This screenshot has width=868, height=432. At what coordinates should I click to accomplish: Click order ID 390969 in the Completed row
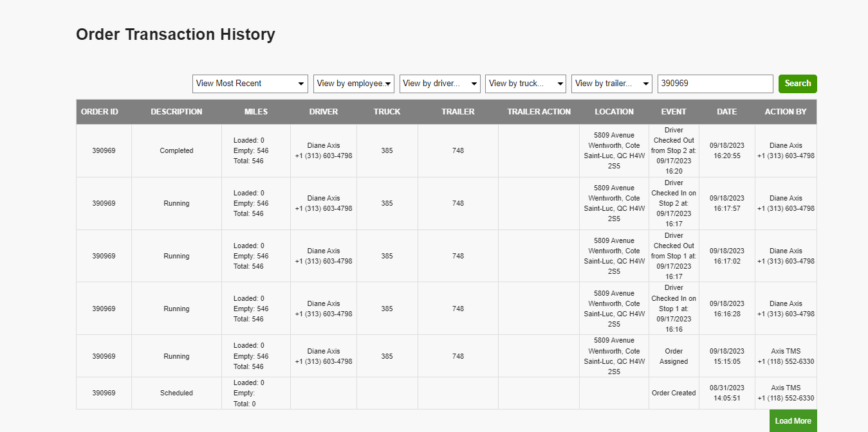[104, 151]
